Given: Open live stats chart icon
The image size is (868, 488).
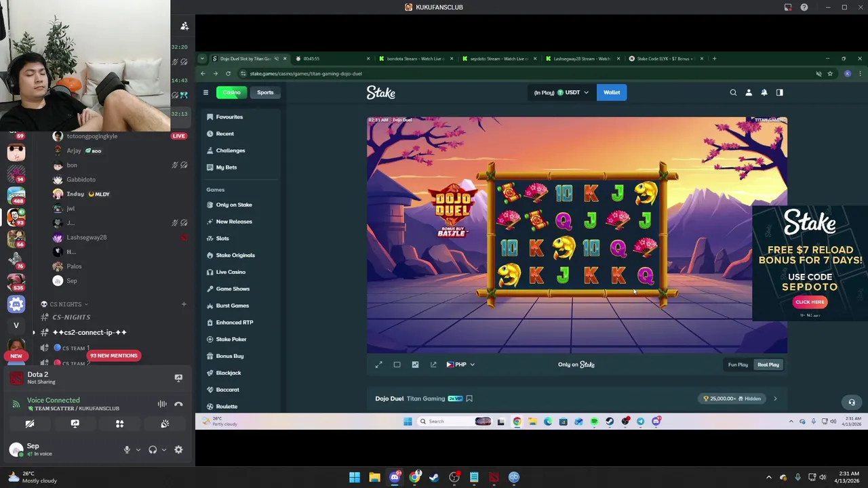Looking at the screenshot, I should coord(415,365).
